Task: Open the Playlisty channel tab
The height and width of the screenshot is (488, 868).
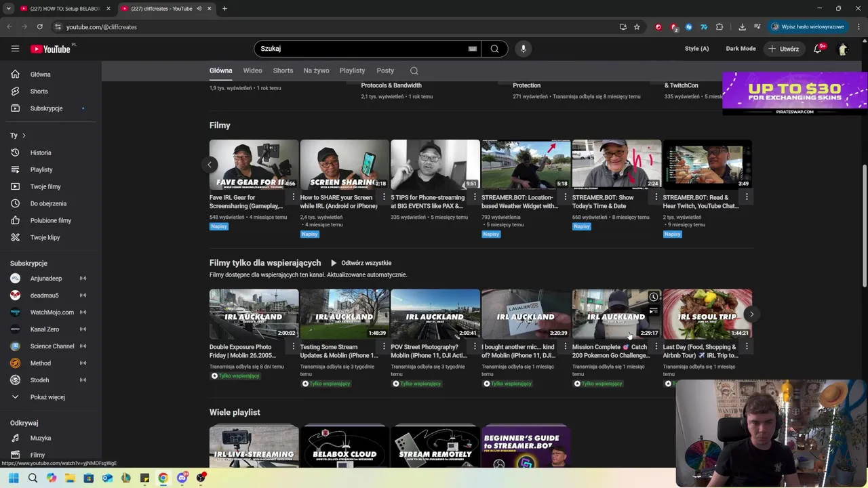Action: coord(352,70)
